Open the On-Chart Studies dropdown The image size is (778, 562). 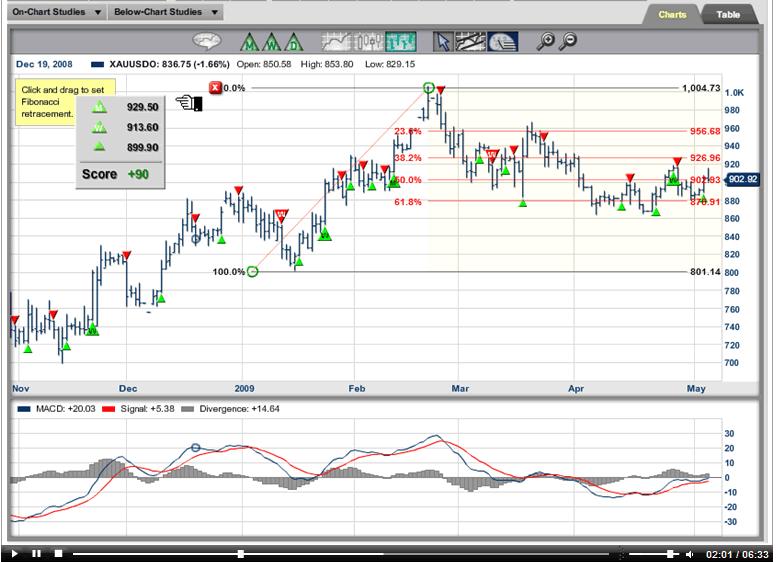(57, 12)
